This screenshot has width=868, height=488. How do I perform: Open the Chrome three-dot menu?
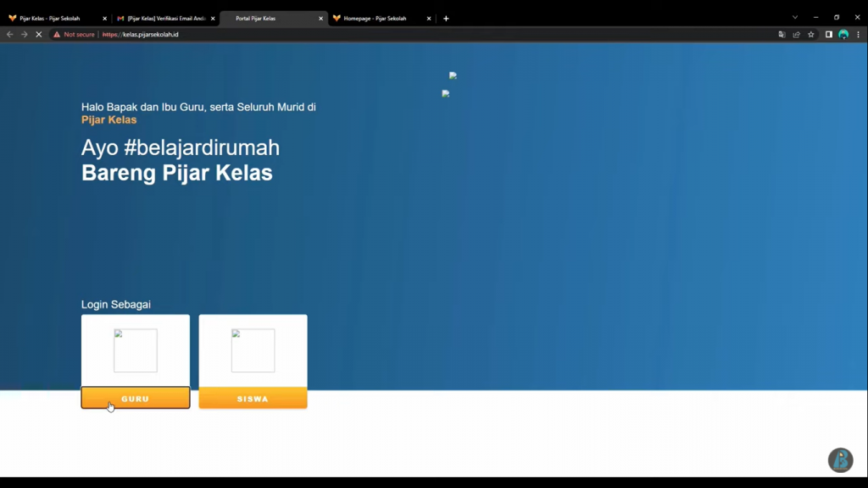tap(857, 35)
